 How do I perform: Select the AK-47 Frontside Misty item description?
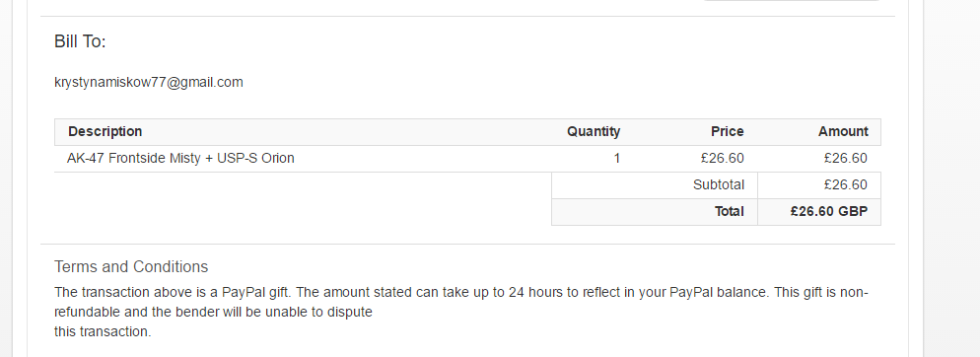click(x=180, y=158)
